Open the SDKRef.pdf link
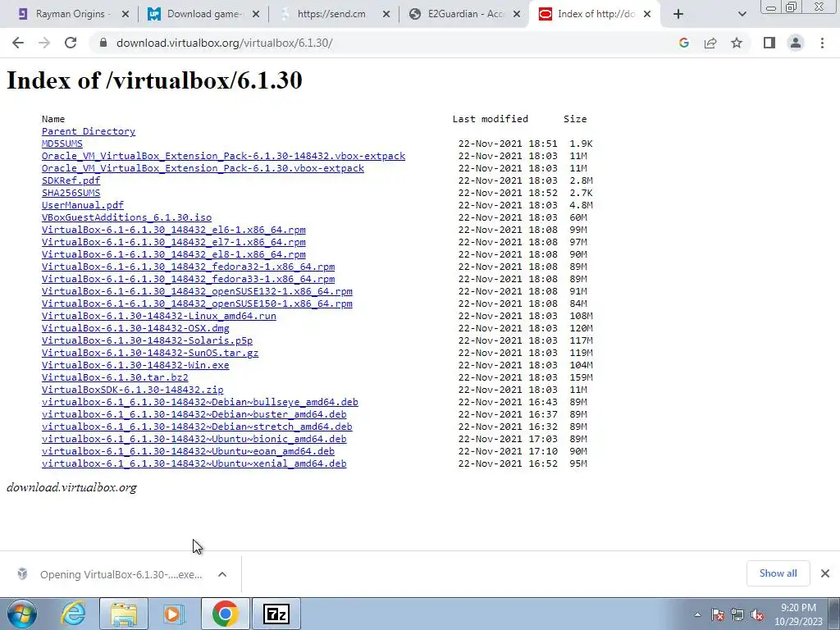This screenshot has height=630, width=840. click(71, 180)
